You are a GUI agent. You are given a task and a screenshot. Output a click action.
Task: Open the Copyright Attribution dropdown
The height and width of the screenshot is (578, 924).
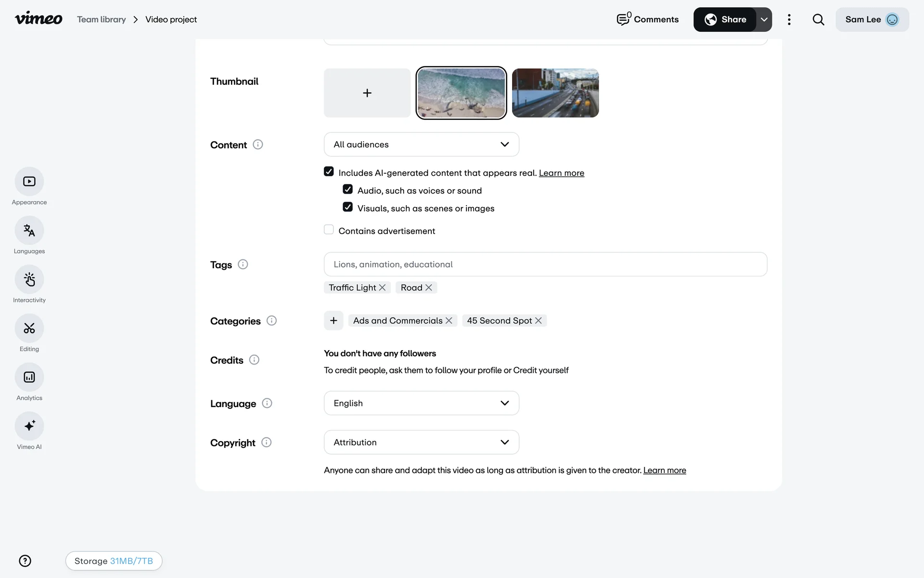pyautogui.click(x=421, y=442)
